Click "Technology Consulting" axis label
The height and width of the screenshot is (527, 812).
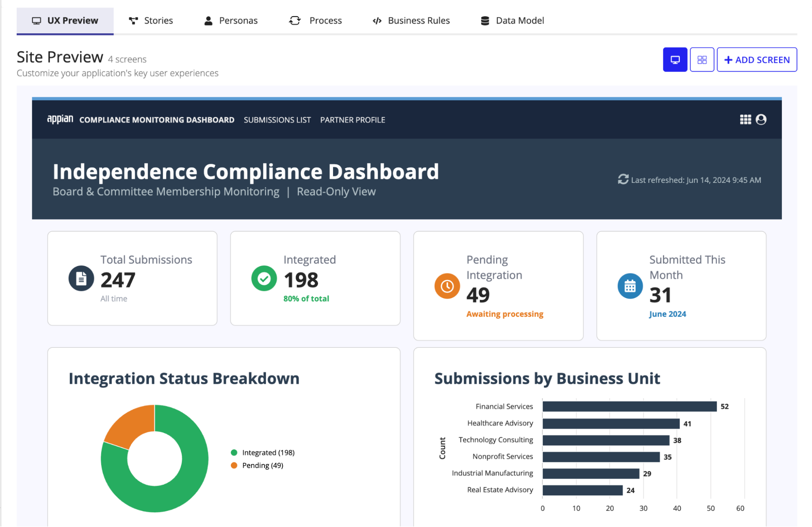pos(496,440)
